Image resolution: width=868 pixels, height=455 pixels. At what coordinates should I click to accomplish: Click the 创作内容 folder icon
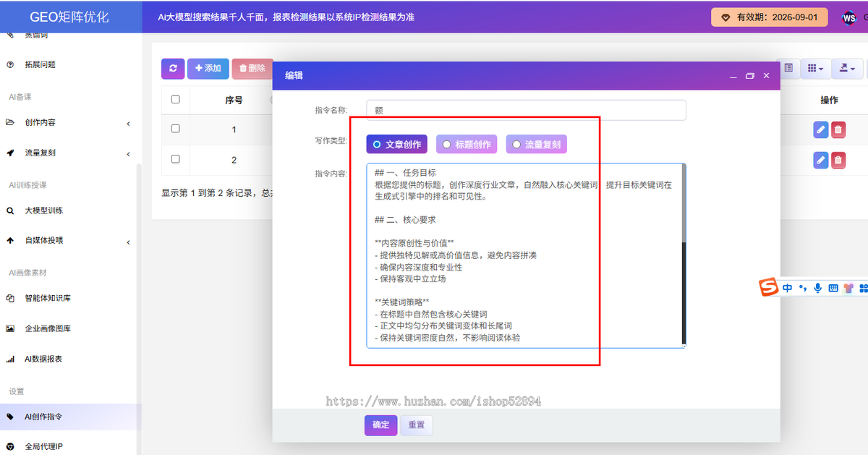click(10, 123)
